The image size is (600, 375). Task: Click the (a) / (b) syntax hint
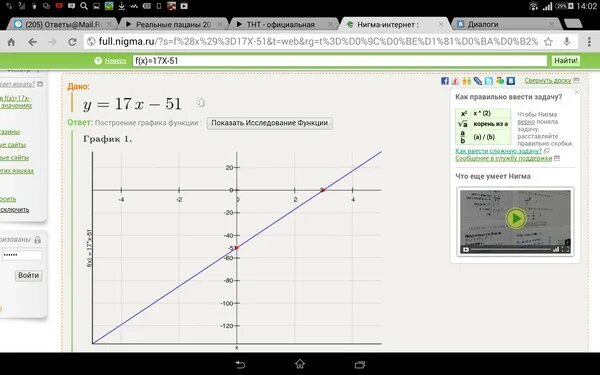(x=484, y=137)
